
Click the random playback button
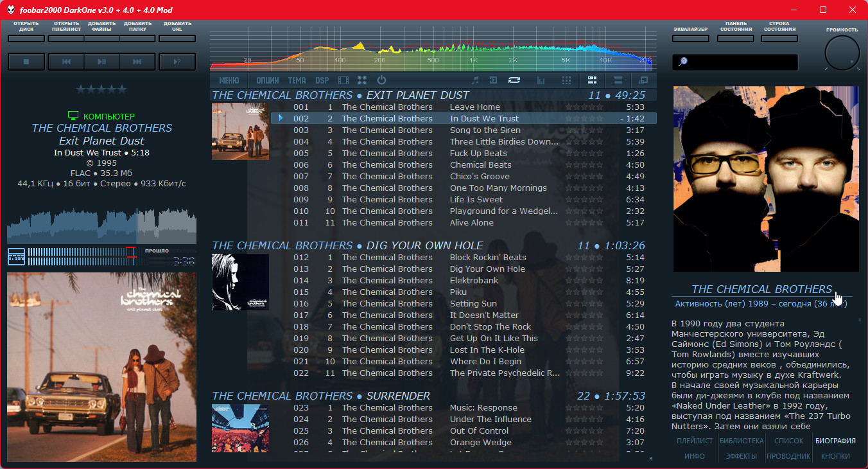click(x=177, y=62)
